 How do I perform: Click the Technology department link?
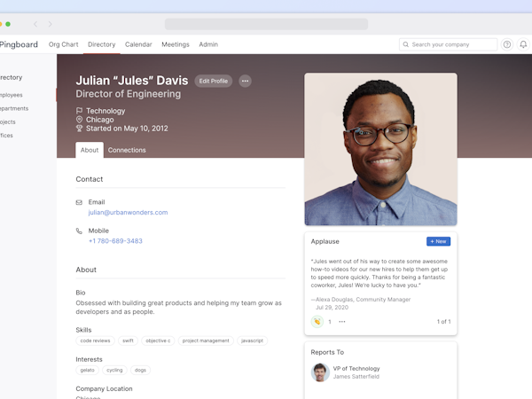coord(106,111)
